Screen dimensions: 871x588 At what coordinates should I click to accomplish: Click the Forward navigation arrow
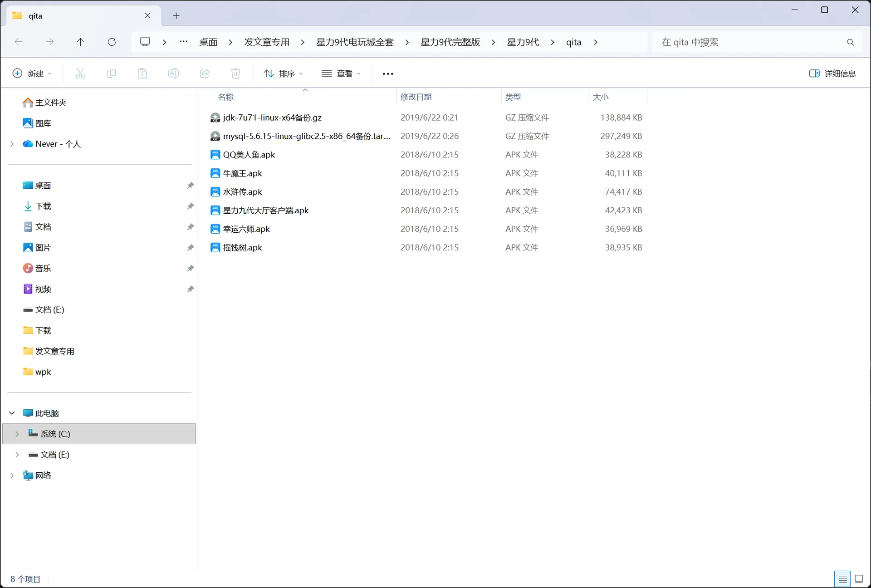coord(49,42)
